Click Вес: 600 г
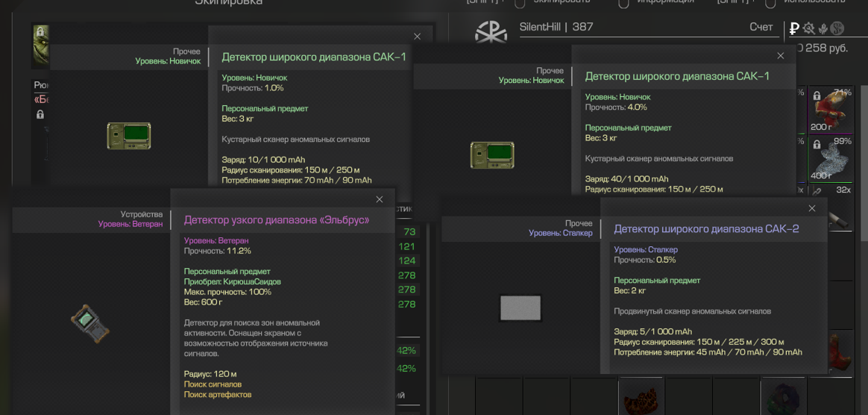The width and height of the screenshot is (868, 415). 203,302
